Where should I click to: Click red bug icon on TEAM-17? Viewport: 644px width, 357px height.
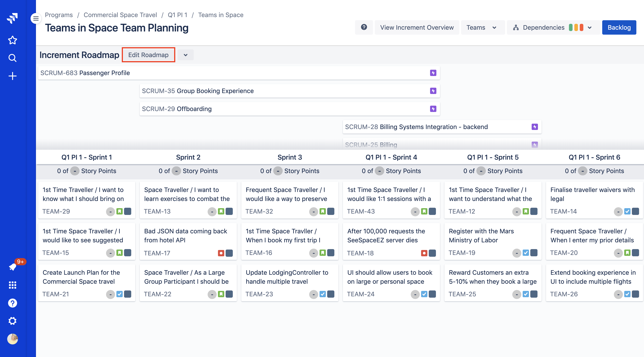point(221,253)
